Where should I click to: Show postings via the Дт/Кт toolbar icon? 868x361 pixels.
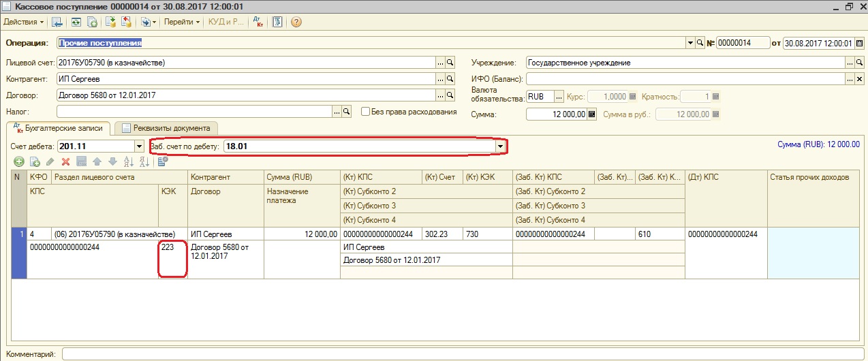coord(258,22)
